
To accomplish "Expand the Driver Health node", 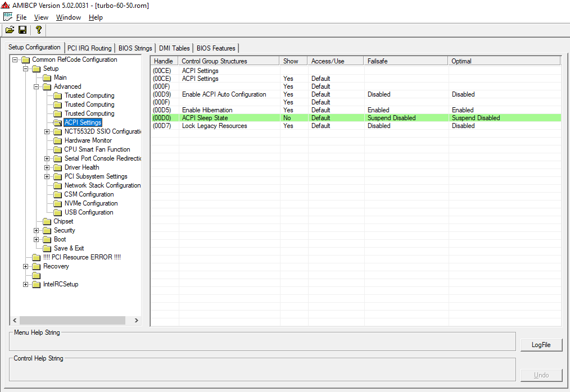I will [47, 167].
